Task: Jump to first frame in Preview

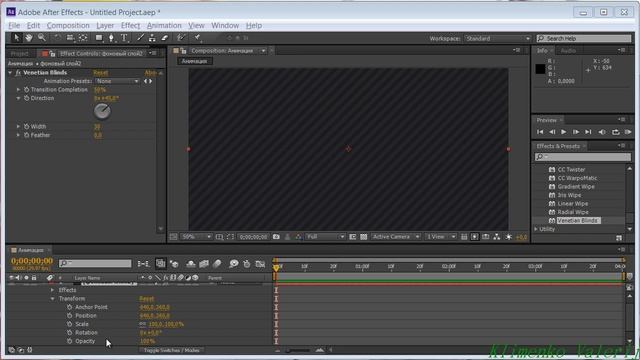Action: click(540, 132)
